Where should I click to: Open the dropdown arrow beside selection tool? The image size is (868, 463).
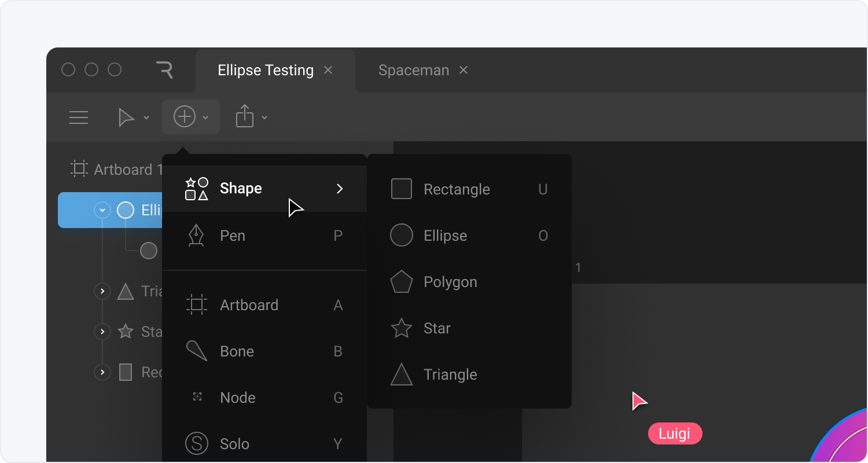pyautogui.click(x=146, y=118)
